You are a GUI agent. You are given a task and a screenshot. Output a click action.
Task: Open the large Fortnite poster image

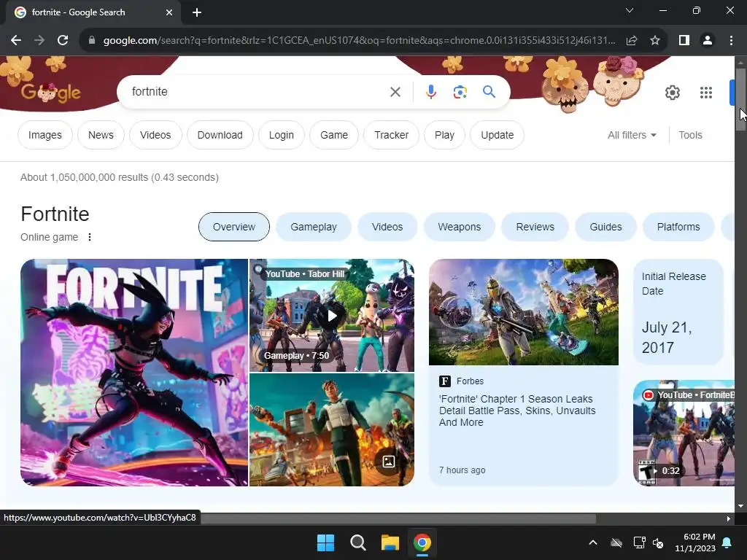point(134,373)
